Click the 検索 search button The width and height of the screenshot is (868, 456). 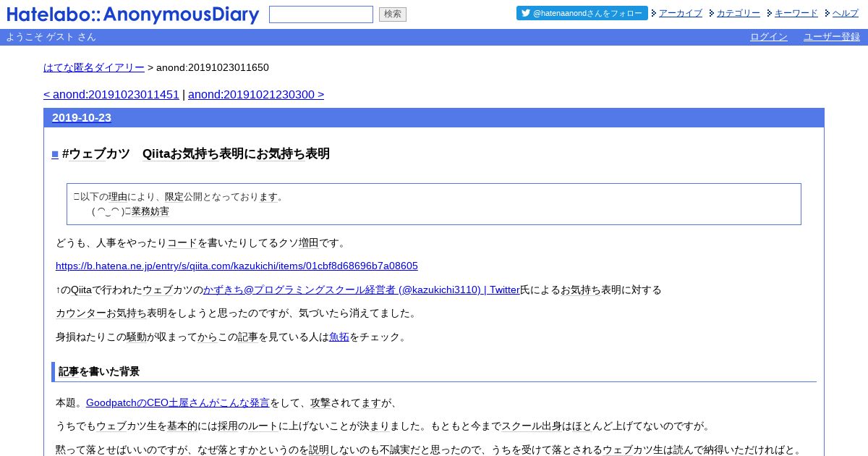click(x=393, y=14)
